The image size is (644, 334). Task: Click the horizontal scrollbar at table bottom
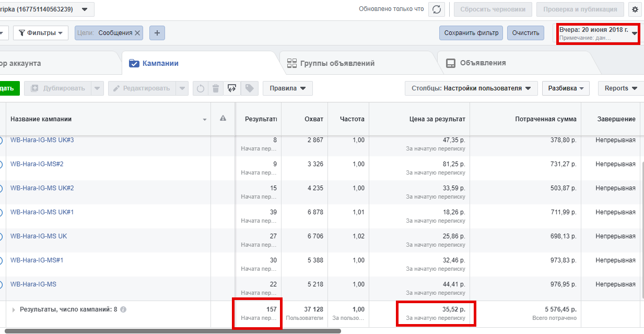(x=172, y=331)
